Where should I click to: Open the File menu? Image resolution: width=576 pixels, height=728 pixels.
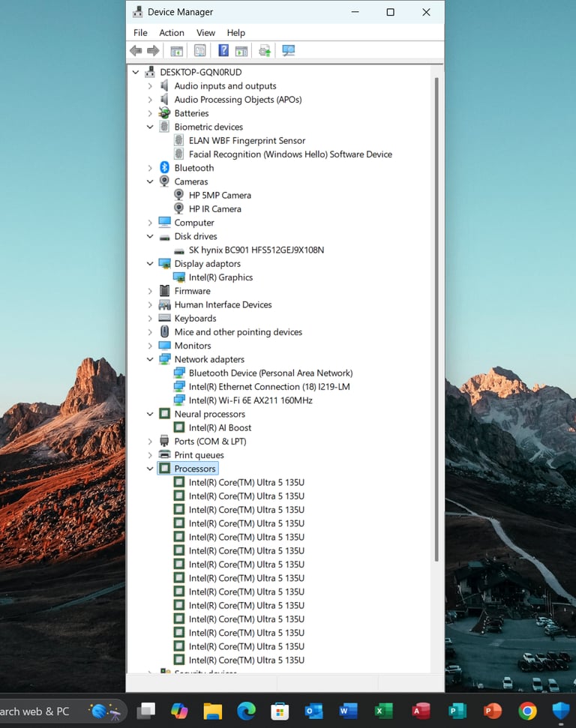pyautogui.click(x=140, y=33)
